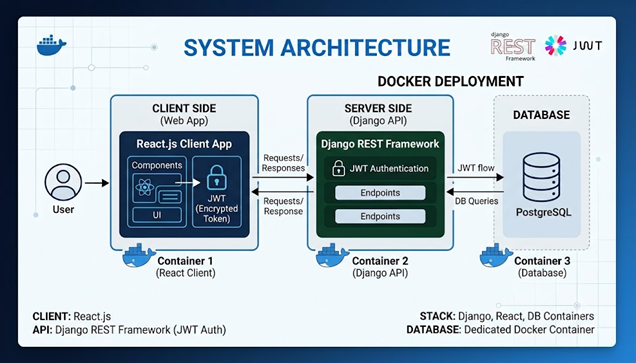This screenshot has width=636, height=363.
Task: Click the Docker whale next to Container 2
Action: click(332, 256)
